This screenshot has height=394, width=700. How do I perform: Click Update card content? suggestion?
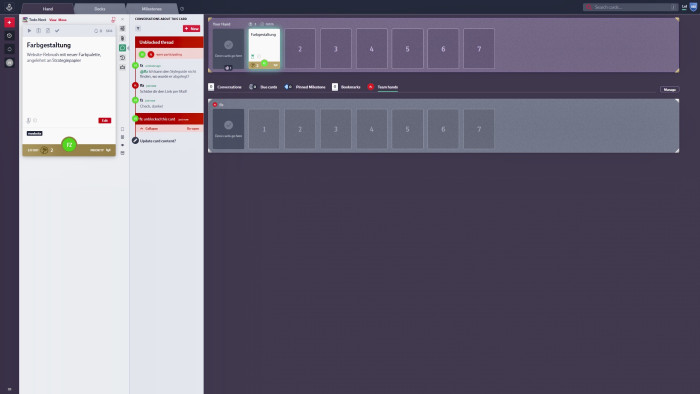[158, 141]
